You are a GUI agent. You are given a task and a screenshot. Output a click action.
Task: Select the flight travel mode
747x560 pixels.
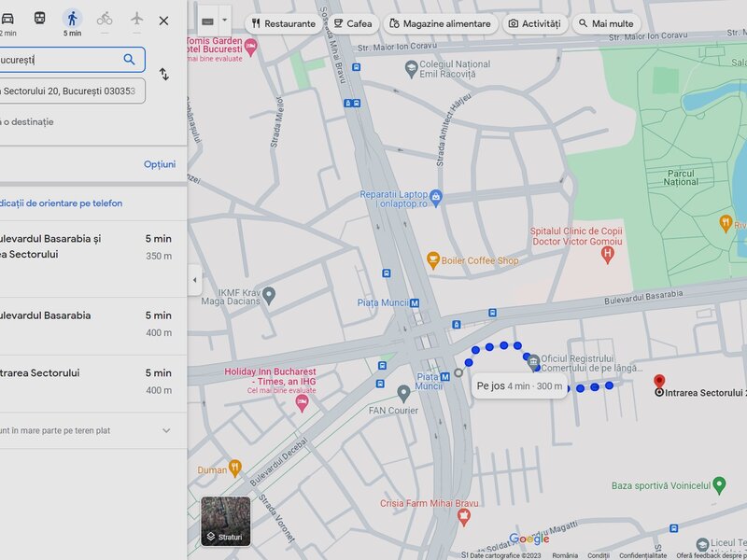[137, 19]
